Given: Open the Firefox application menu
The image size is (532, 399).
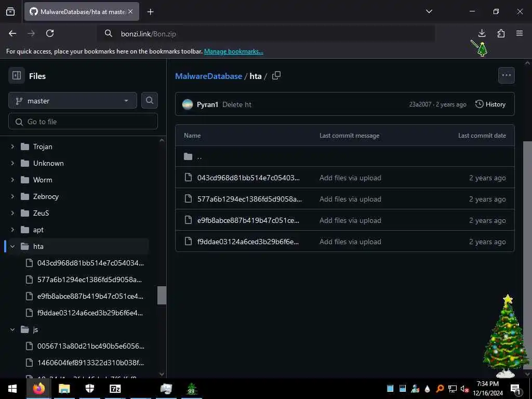Looking at the screenshot, I should (520, 33).
